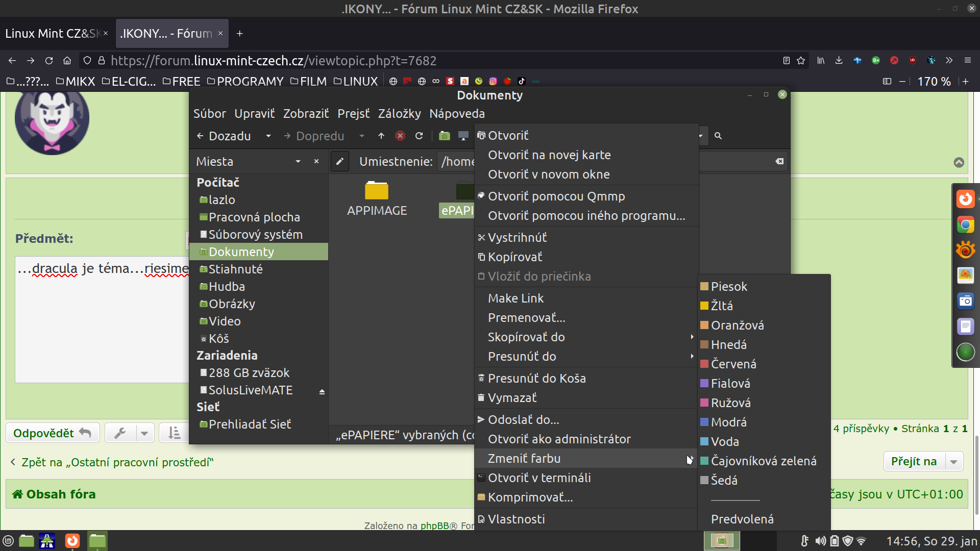Choose the Červená folder color
This screenshot has width=980, height=551.
[x=733, y=364]
